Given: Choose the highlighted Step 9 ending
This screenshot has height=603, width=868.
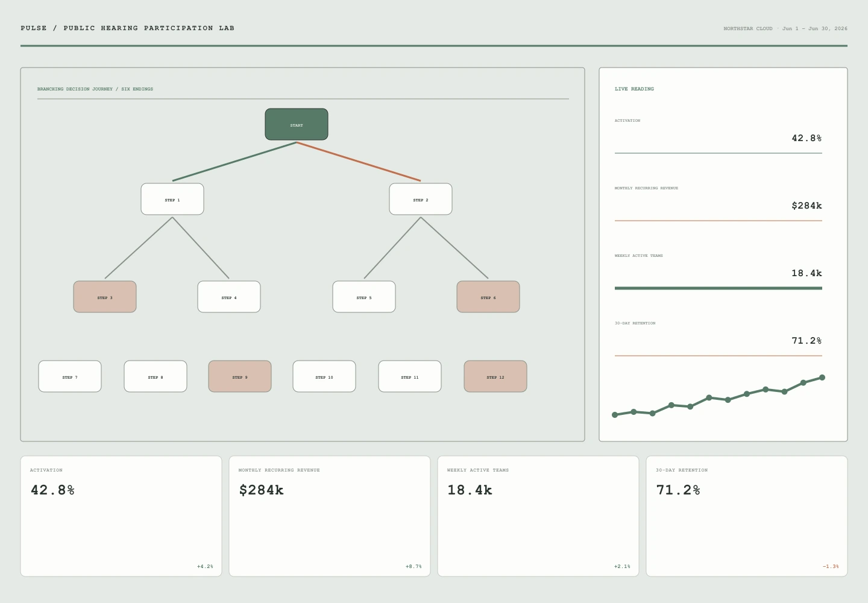Looking at the screenshot, I should pos(240,376).
